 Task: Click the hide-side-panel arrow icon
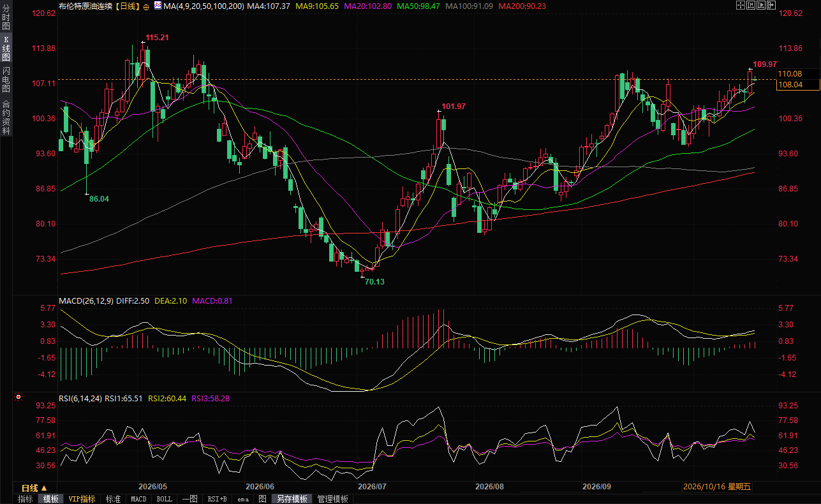pos(771,5)
